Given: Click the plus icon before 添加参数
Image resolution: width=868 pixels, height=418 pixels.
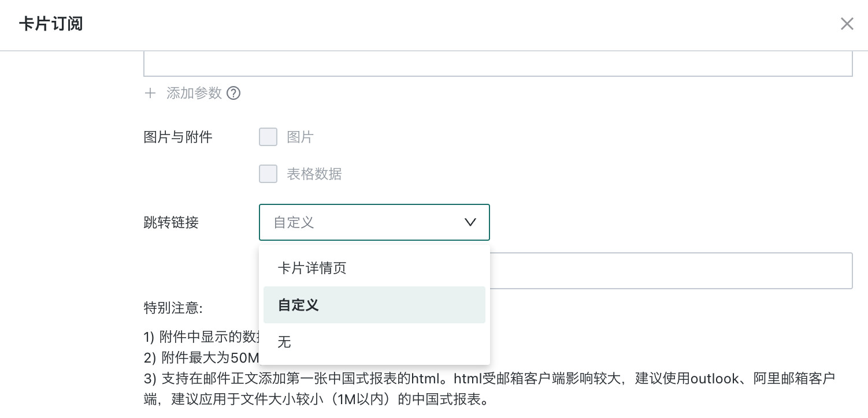Looking at the screenshot, I should pyautogui.click(x=150, y=93).
